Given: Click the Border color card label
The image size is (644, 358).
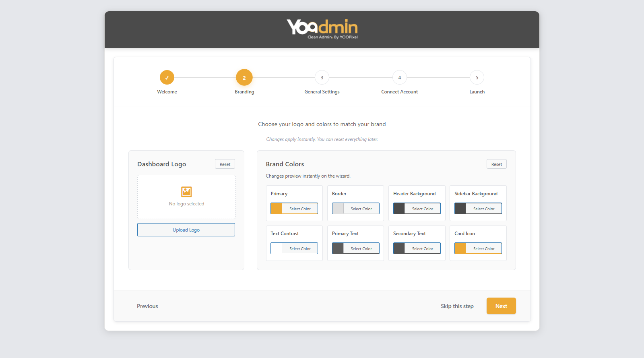Looking at the screenshot, I should click(x=339, y=194).
